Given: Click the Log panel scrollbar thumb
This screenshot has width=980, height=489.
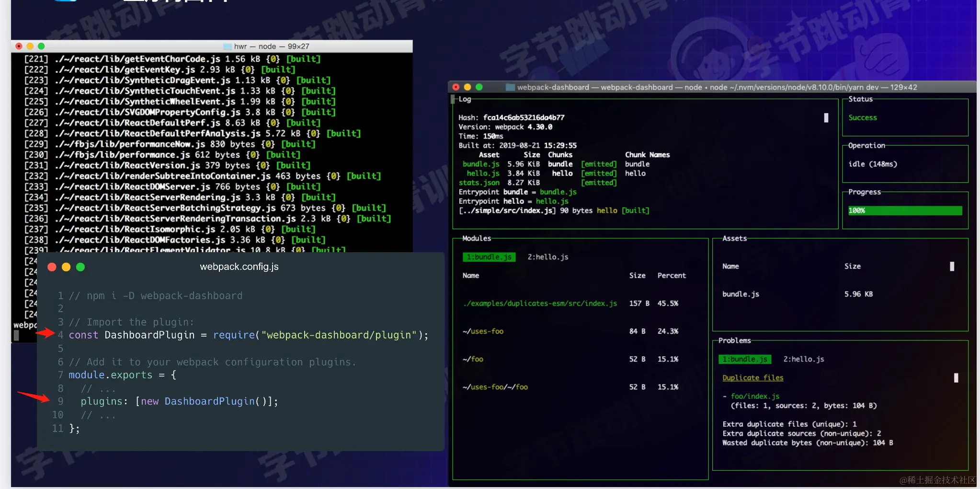Looking at the screenshot, I should pyautogui.click(x=826, y=117).
